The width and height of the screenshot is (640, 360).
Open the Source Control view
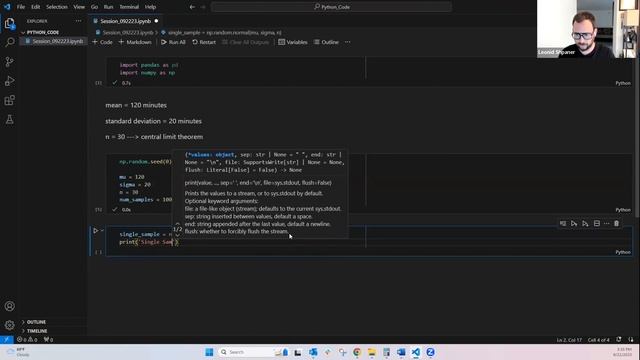click(x=9, y=62)
